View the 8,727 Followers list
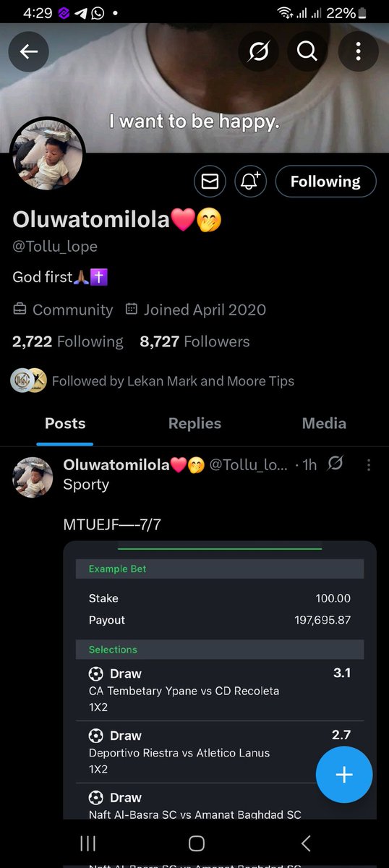Image resolution: width=389 pixels, height=868 pixels. [x=194, y=341]
